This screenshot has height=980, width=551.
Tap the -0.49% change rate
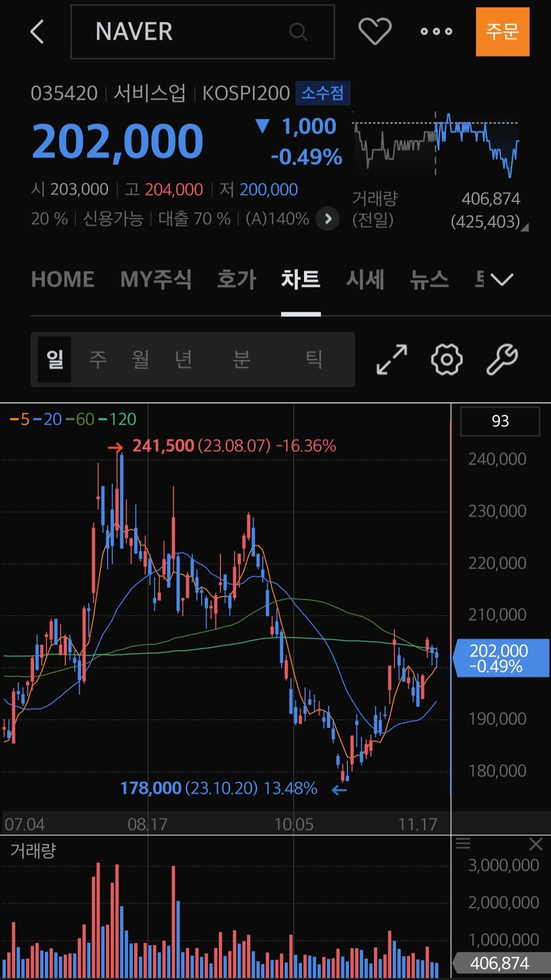307,157
